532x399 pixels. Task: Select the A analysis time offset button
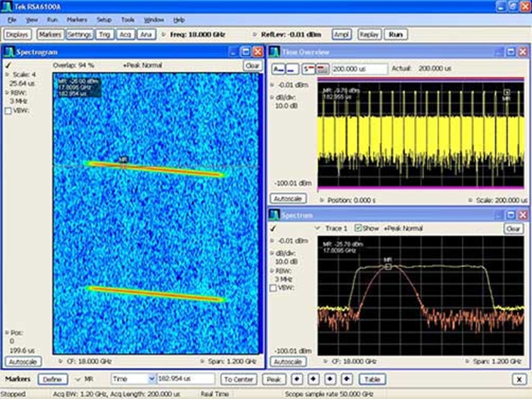coord(278,69)
